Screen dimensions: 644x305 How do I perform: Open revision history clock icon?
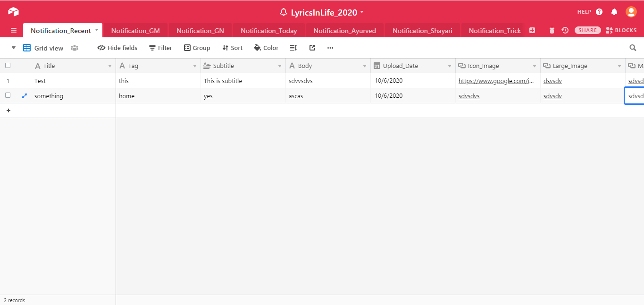tap(565, 30)
